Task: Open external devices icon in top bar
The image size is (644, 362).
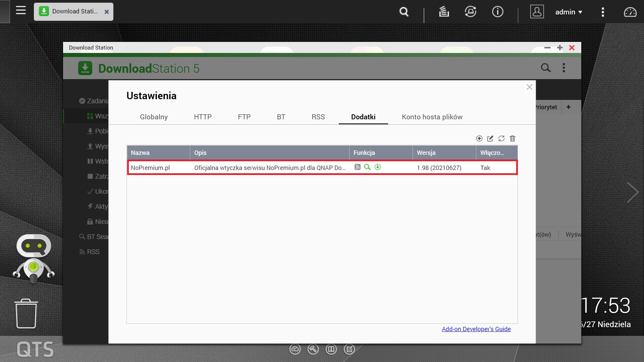Action: click(x=471, y=12)
